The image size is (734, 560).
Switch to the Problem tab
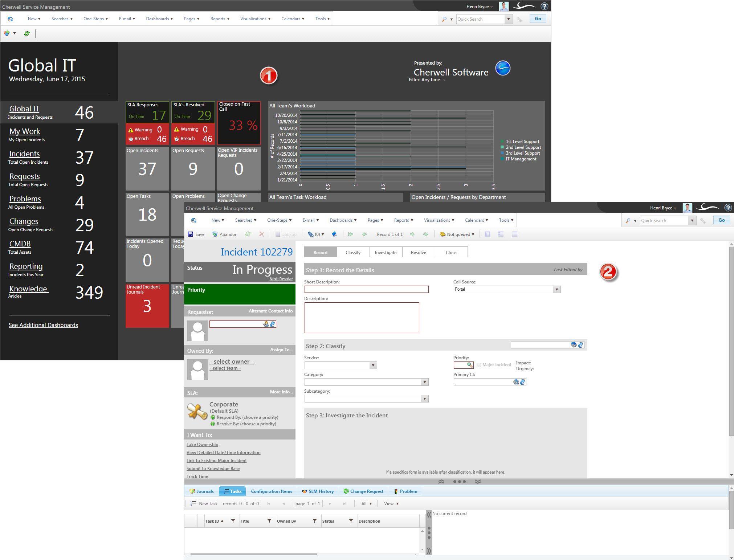[405, 491]
